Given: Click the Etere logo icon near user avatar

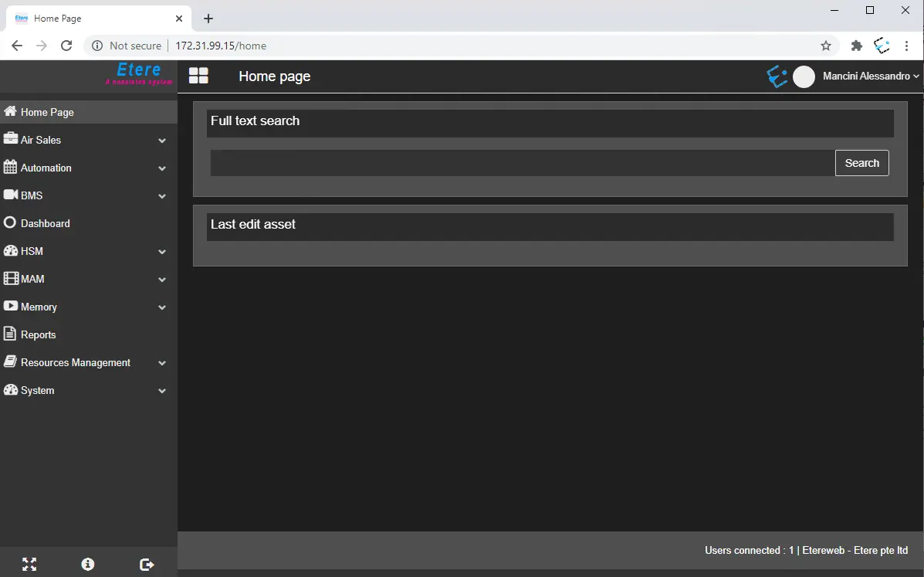Looking at the screenshot, I should point(777,76).
